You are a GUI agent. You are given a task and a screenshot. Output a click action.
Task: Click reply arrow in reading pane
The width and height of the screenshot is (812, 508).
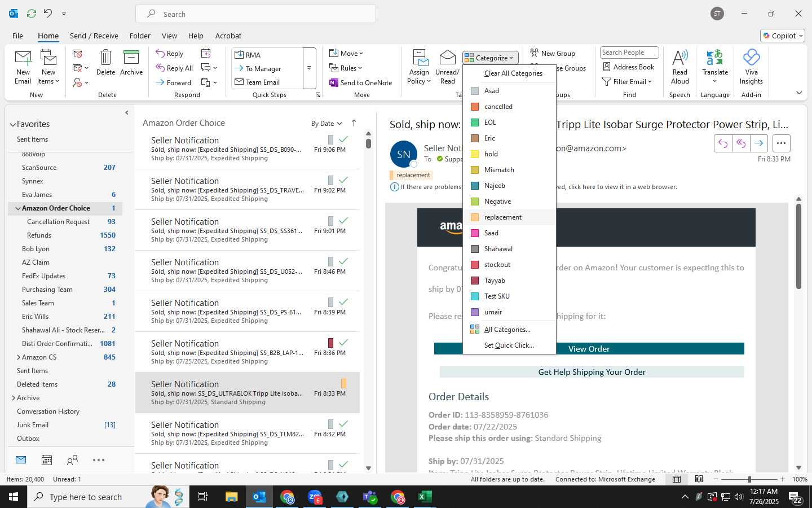click(x=723, y=143)
